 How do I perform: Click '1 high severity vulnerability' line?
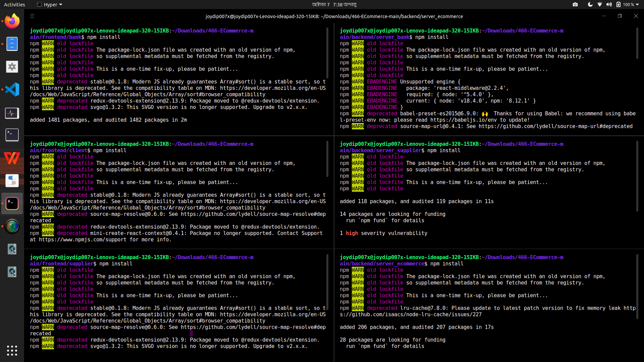pos(383,233)
